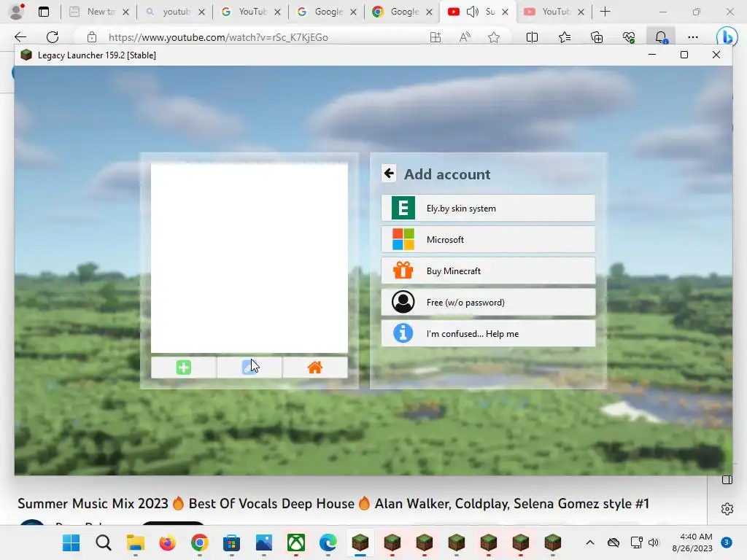747x560 pixels.
Task: Open the Buy Minecraft option
Action: (x=488, y=271)
